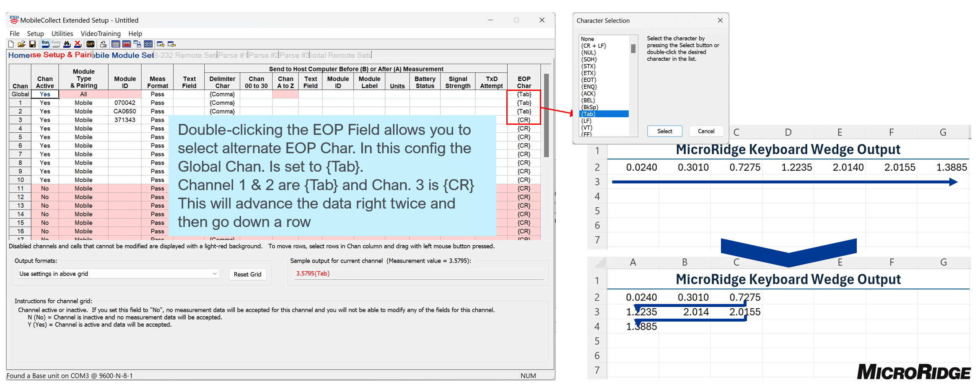Click the channel 3 EOP Char {CR} cell
Screen dimensions: 980x389
524,120
